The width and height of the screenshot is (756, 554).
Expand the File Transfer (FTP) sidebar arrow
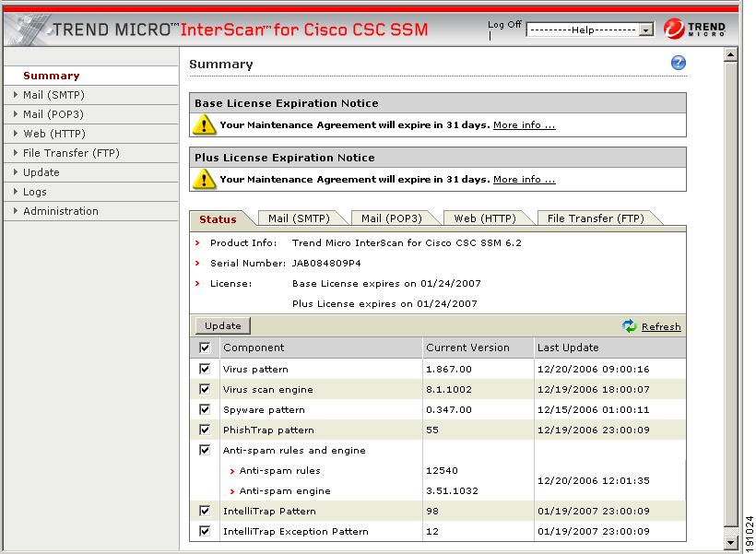click(x=16, y=153)
